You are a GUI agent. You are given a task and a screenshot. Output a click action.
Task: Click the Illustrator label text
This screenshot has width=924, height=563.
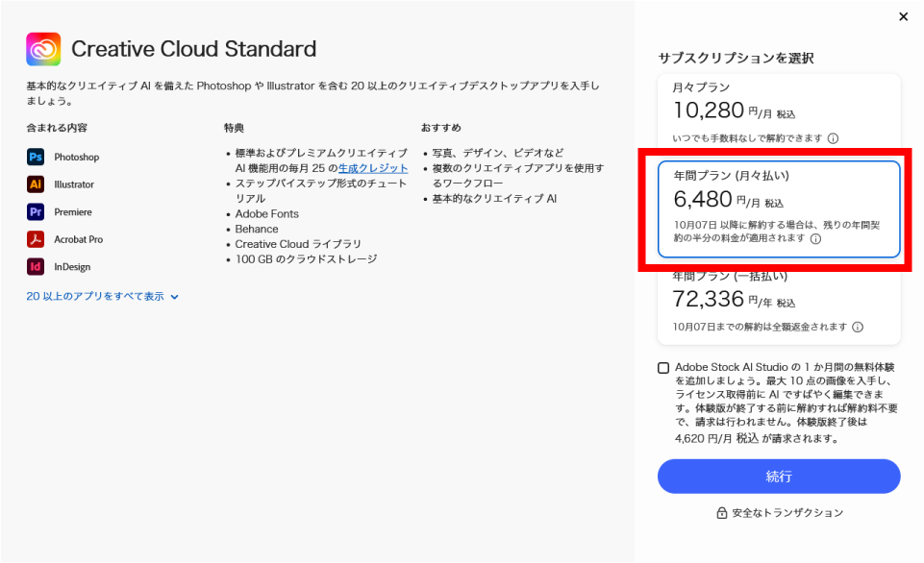pos(74,184)
